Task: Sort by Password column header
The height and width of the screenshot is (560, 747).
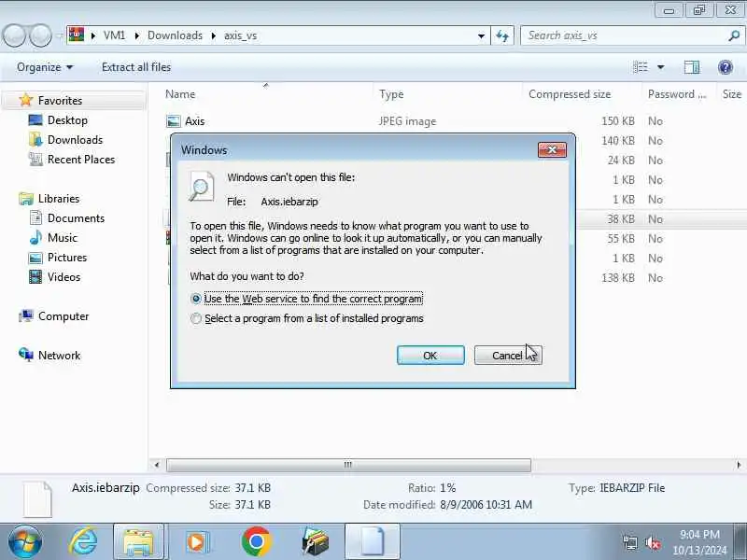Action: click(676, 94)
